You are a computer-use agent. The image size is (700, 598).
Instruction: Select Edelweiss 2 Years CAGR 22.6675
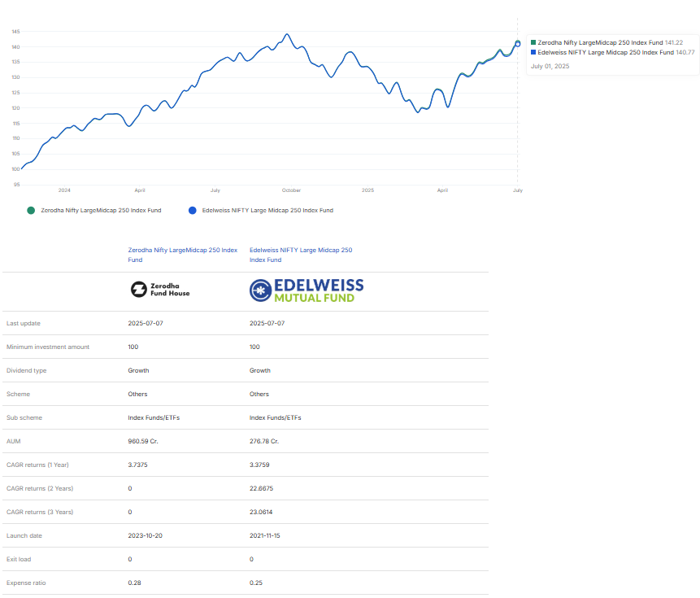coord(261,489)
